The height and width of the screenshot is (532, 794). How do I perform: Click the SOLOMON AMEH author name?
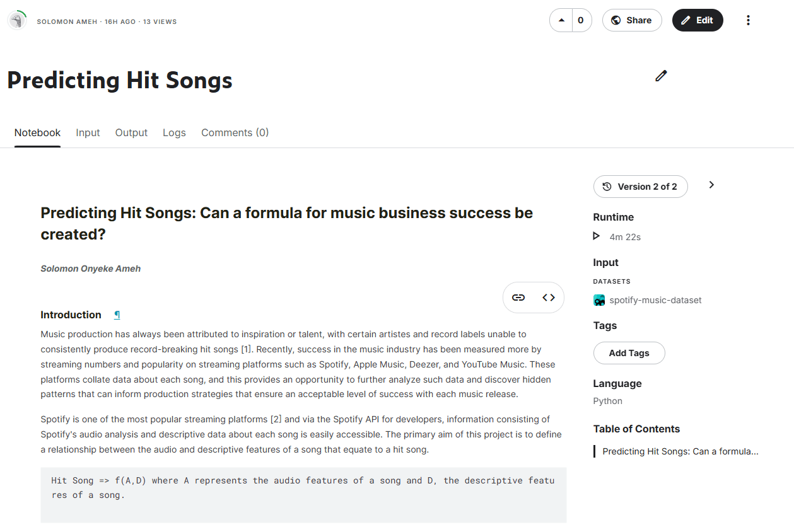coord(68,21)
